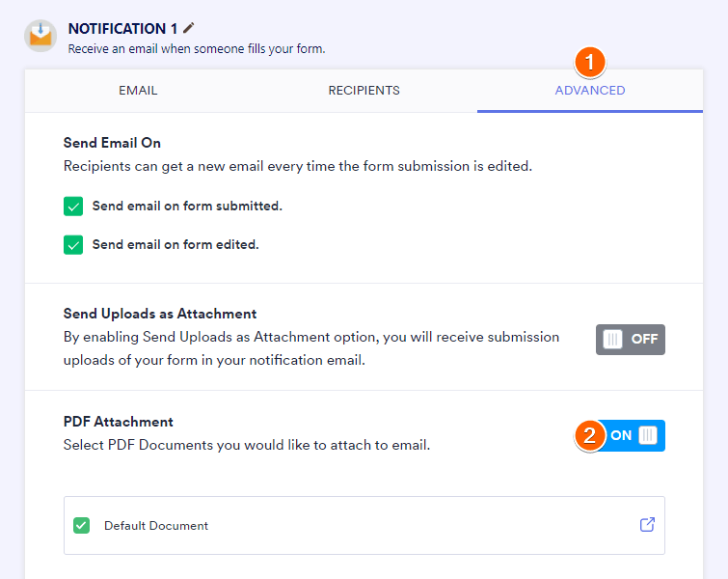Click the Send Uploads as Attachment heading
The width and height of the screenshot is (728, 579).
[x=160, y=314]
